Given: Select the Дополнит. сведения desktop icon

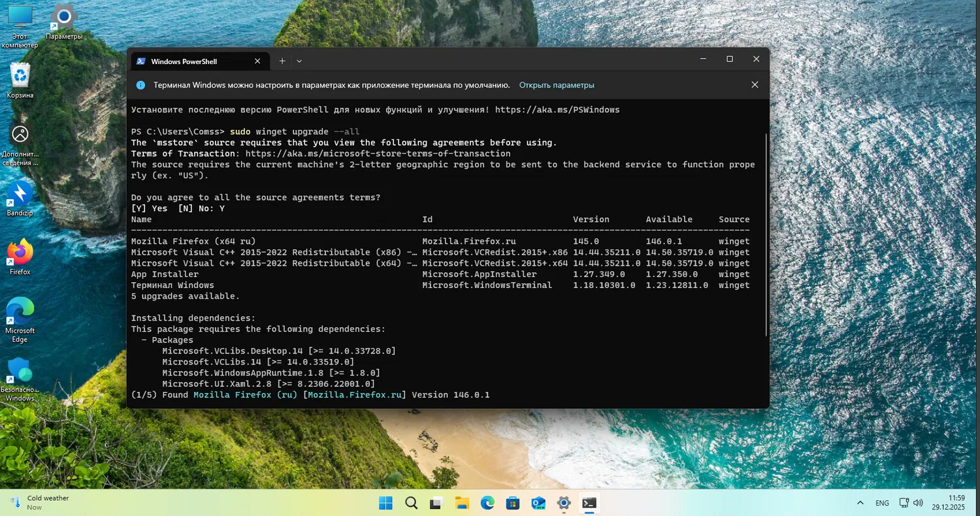Looking at the screenshot, I should click(20, 144).
